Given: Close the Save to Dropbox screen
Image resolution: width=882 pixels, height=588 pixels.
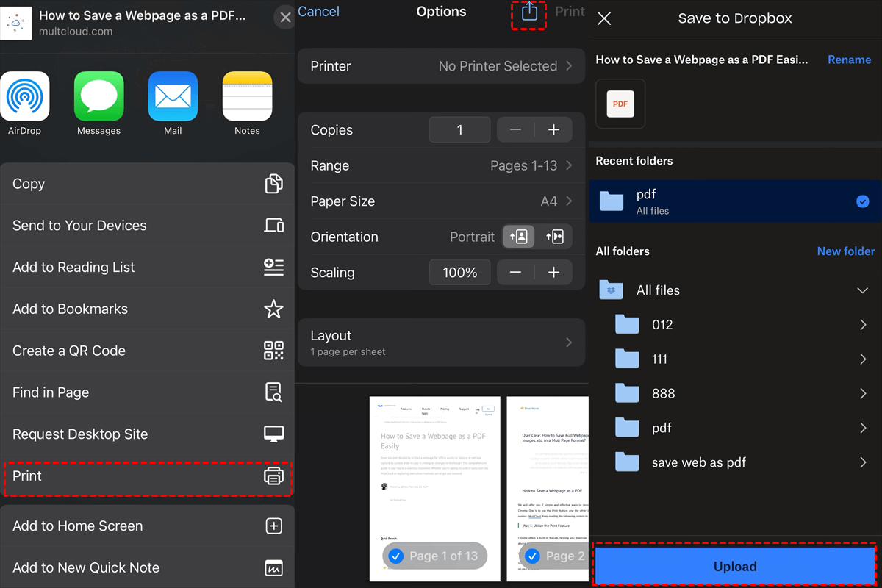Looking at the screenshot, I should click(604, 18).
